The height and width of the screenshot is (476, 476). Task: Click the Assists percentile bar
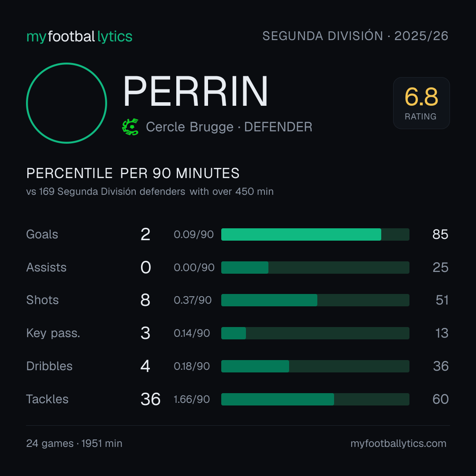pyautogui.click(x=315, y=268)
